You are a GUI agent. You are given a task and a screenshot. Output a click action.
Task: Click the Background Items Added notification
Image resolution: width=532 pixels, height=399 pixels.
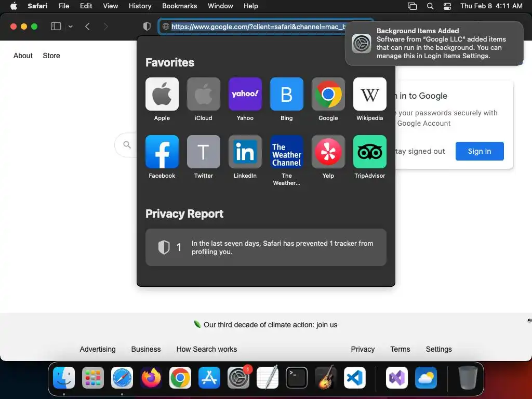[434, 44]
